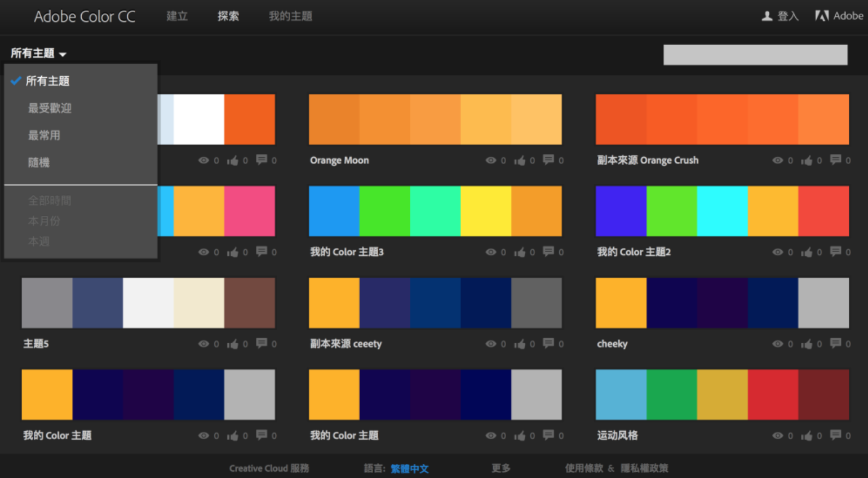Screen dimensions: 868x478
Task: Click the 更多 footer link
Action: click(x=501, y=468)
